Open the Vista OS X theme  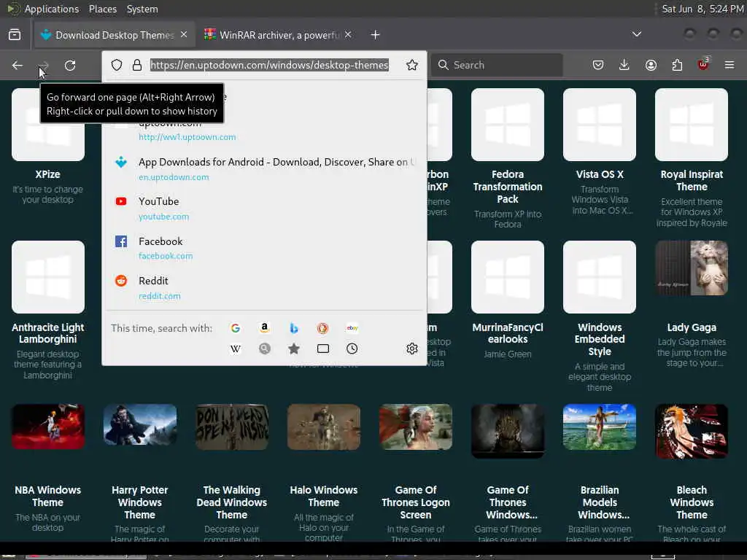tap(600, 125)
